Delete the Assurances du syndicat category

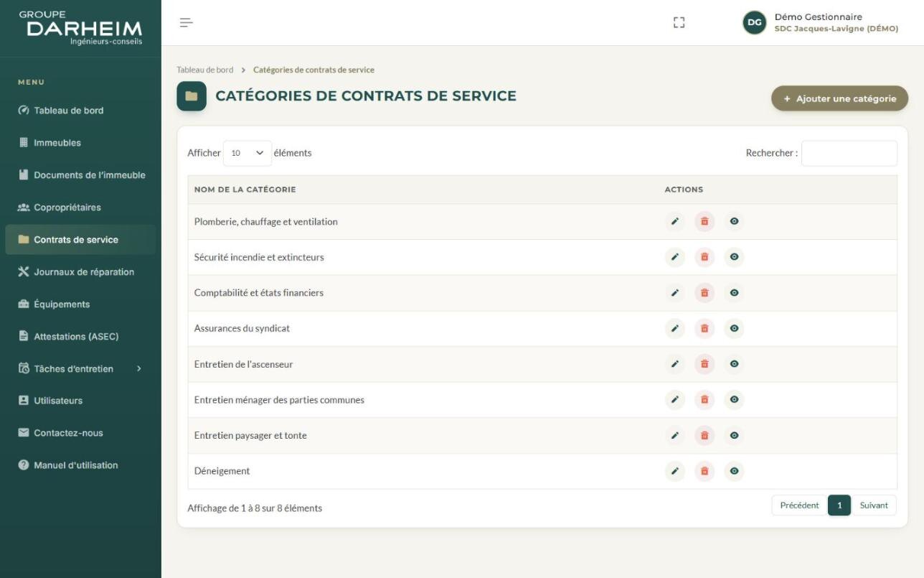tap(704, 329)
